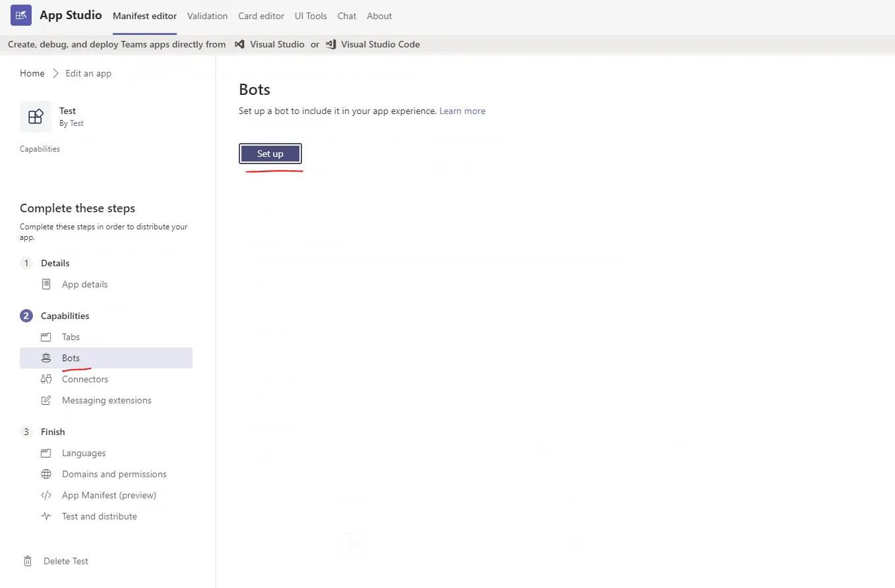Click the App Manifest code brackets icon
This screenshot has width=895, height=588.
click(x=46, y=495)
